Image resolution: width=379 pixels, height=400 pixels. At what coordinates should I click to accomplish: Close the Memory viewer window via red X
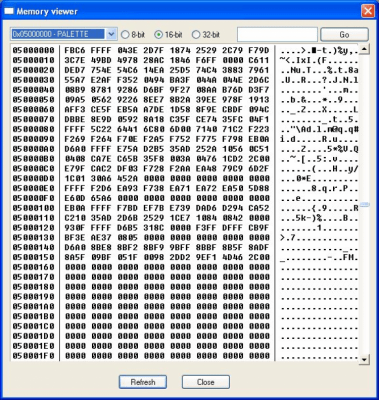368,11
